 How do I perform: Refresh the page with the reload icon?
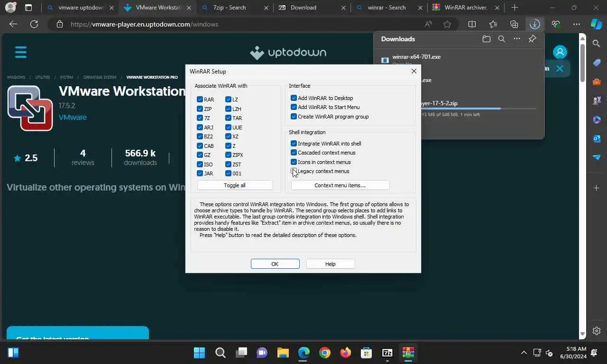(34, 24)
